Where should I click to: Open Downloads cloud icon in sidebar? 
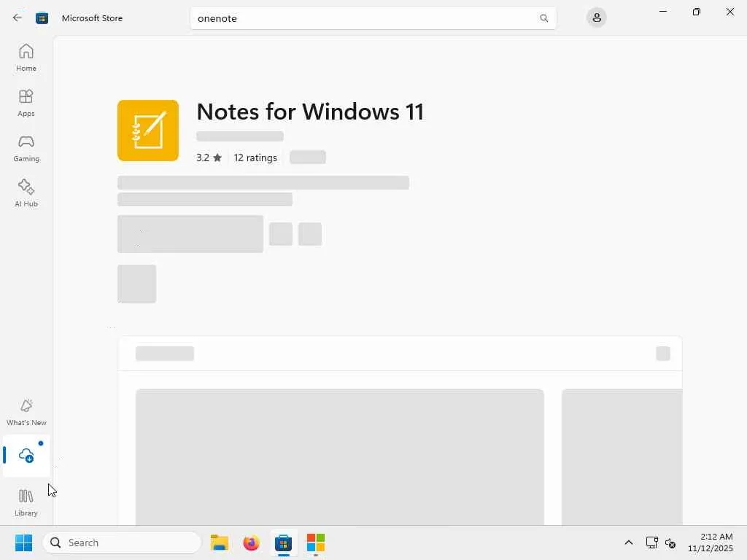(26, 456)
